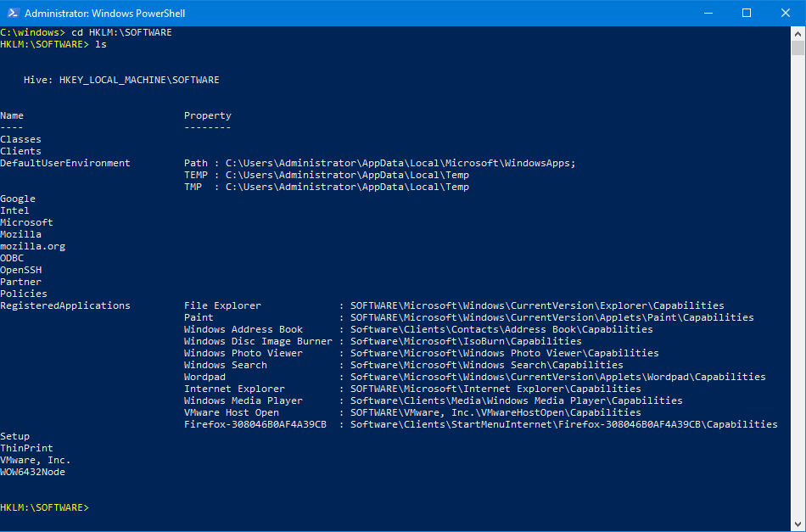
Task: Click the 'OpenSSH' key name
Action: click(x=21, y=270)
